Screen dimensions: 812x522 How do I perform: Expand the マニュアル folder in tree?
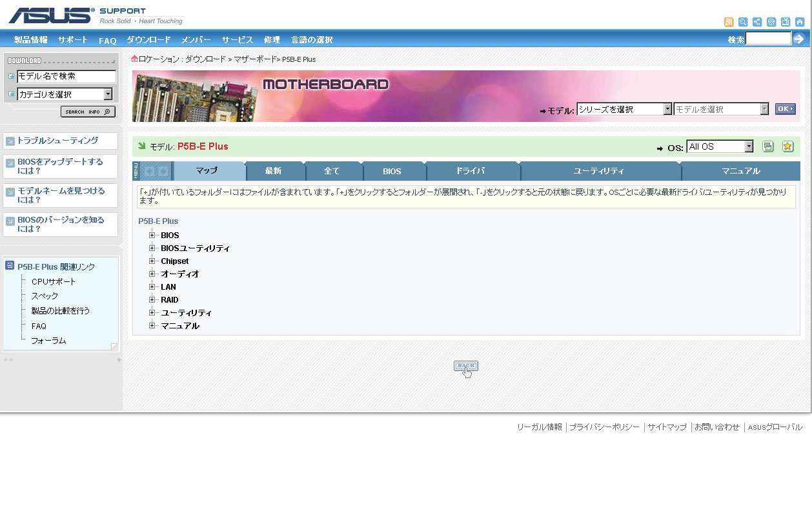point(152,325)
